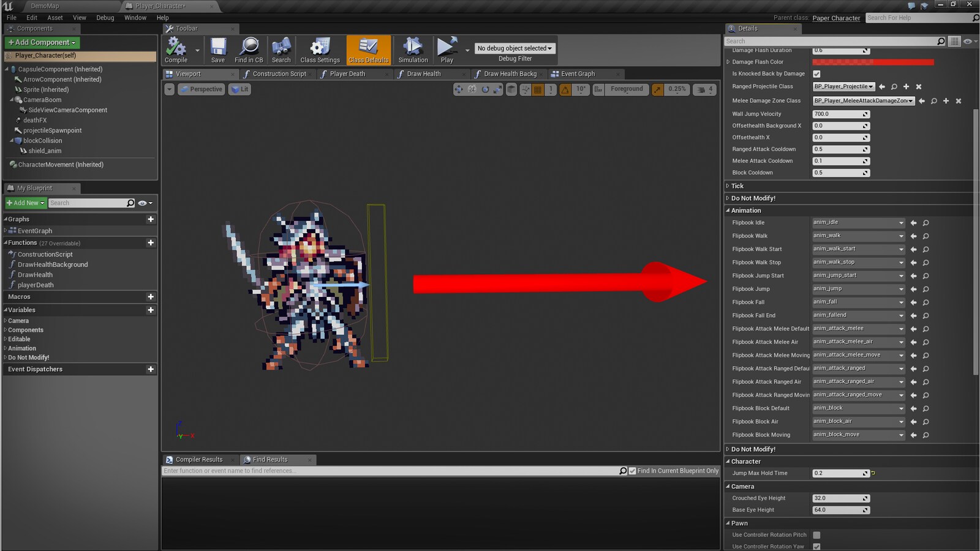The image size is (980, 551).
Task: Click browse icon next to Flipbook Idle
Action: click(926, 223)
